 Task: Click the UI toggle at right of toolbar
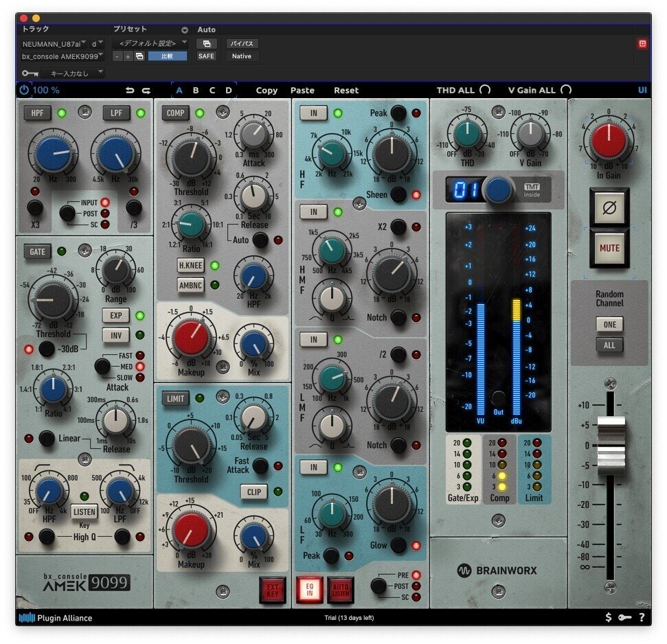point(642,90)
